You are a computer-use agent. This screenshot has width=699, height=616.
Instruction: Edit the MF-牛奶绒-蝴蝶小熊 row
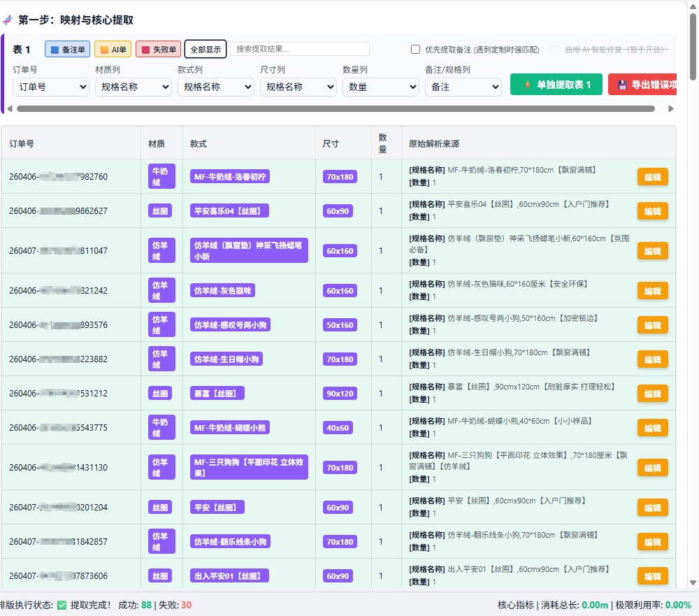[653, 428]
